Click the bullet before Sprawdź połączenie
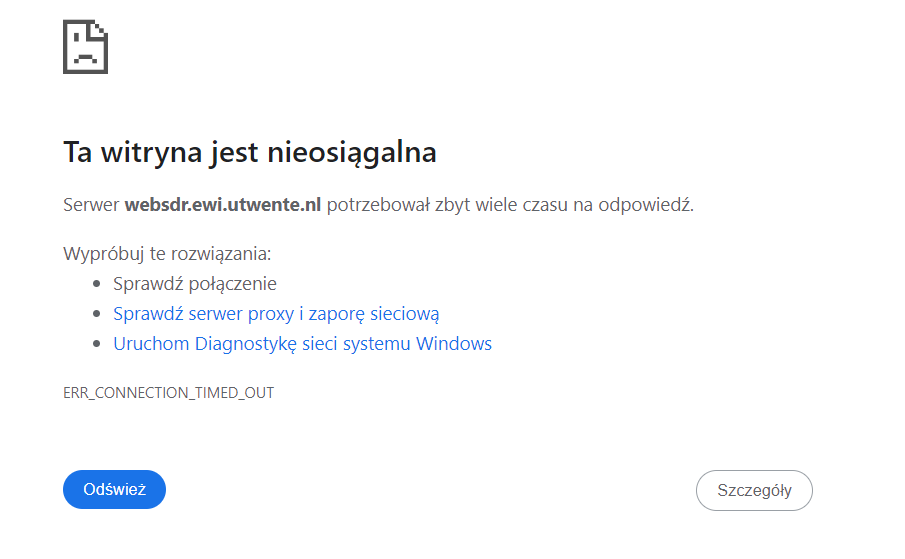This screenshot has height=559, width=905. tap(96, 284)
